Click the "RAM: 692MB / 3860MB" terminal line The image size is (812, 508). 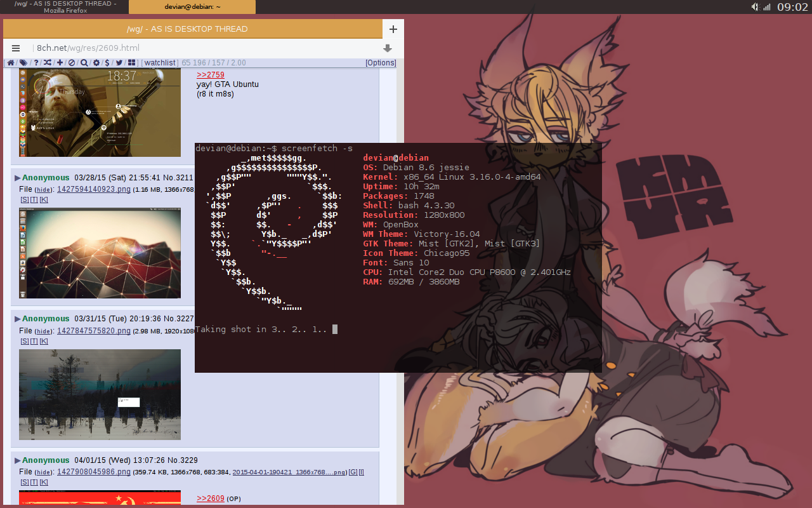tap(411, 282)
